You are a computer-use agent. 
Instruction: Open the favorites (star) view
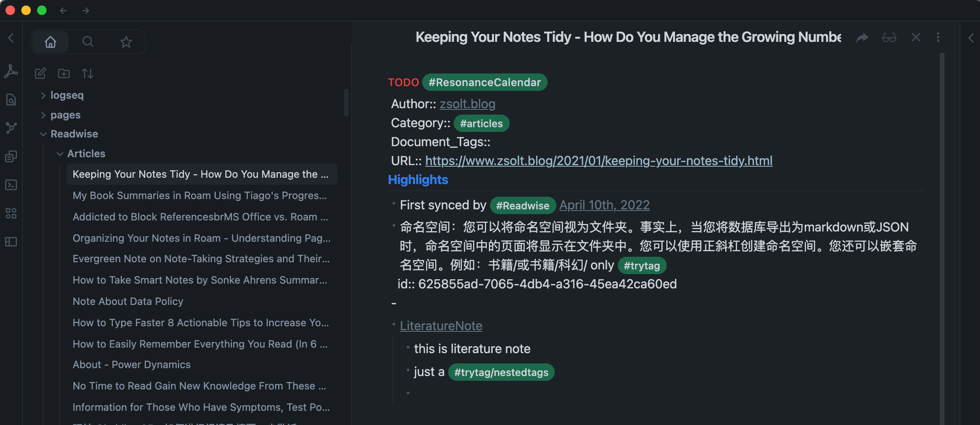point(125,41)
